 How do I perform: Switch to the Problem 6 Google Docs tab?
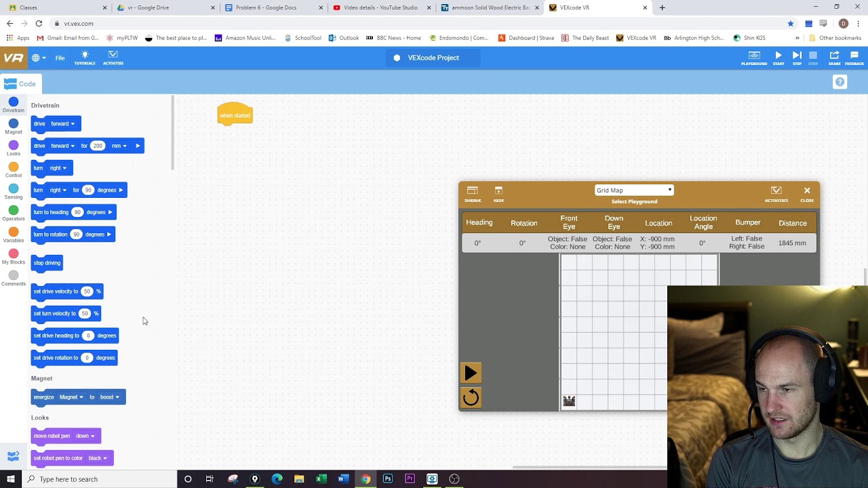tap(271, 7)
